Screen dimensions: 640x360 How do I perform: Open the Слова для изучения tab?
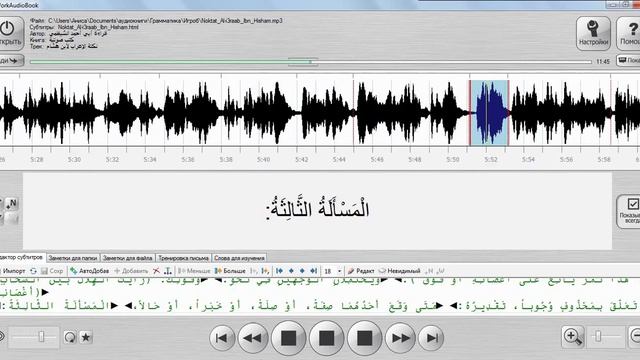(x=239, y=258)
